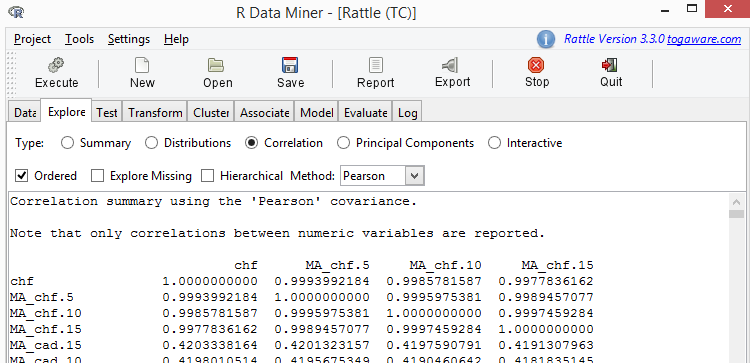The height and width of the screenshot is (363, 750).
Task: Open a project using the Open folder icon
Action: pyautogui.click(x=216, y=65)
